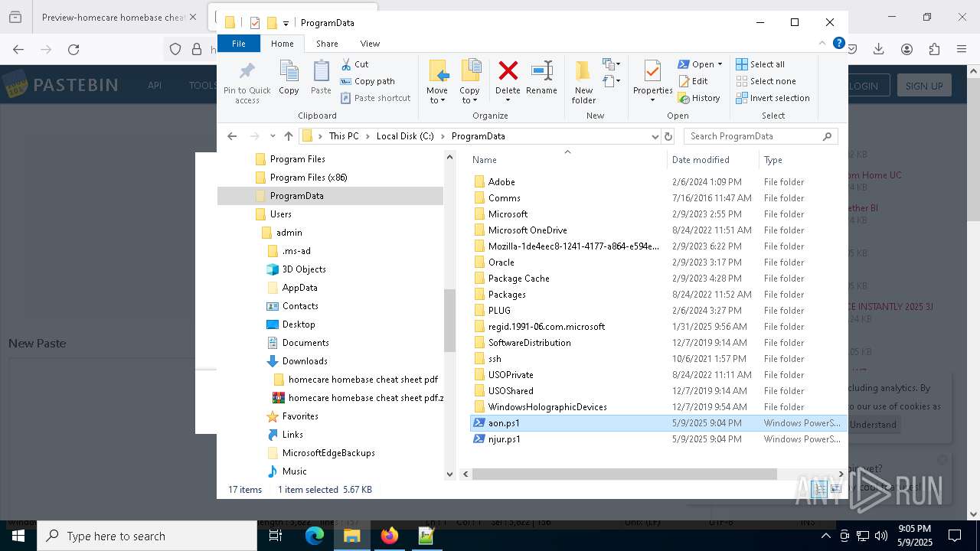Click Cut in Clipboard group

coord(354,64)
